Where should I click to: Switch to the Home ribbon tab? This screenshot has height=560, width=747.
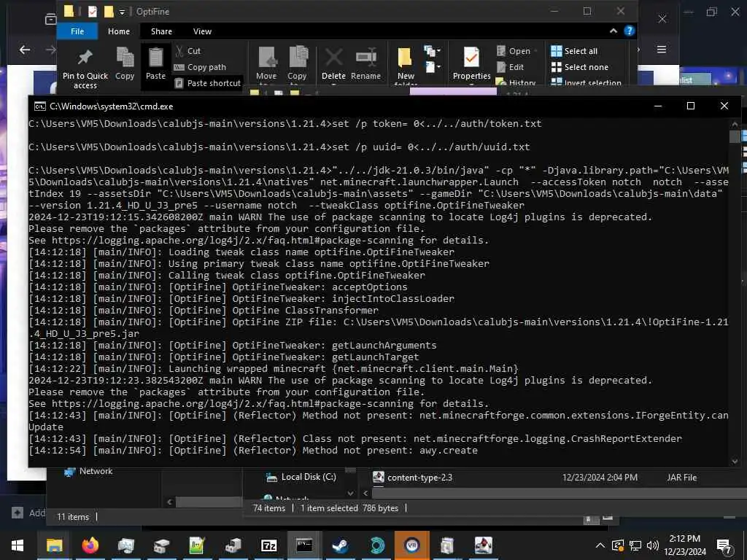(119, 31)
